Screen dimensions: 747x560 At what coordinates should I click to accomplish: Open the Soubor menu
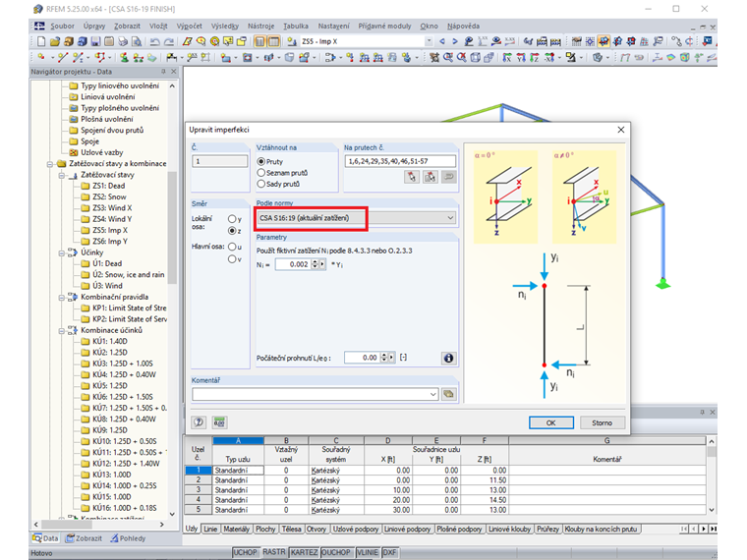click(x=62, y=27)
